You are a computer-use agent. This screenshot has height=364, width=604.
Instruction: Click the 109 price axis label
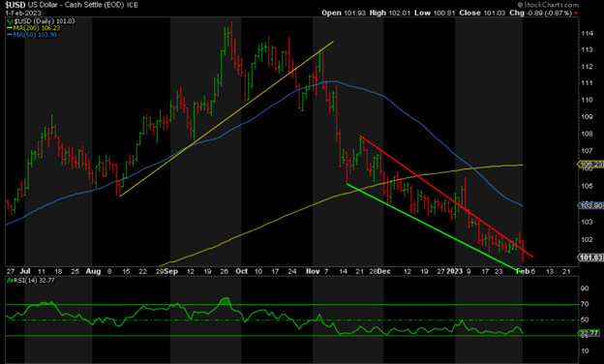click(x=587, y=117)
